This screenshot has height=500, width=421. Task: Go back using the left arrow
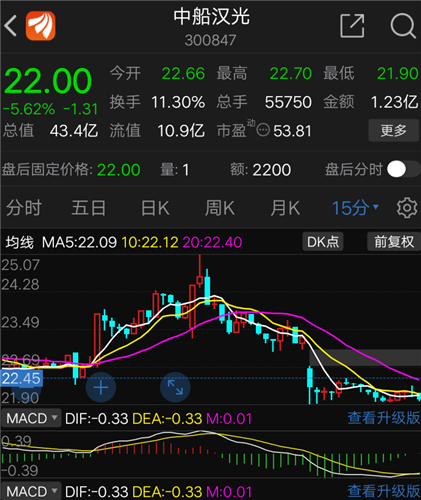coord(11,26)
